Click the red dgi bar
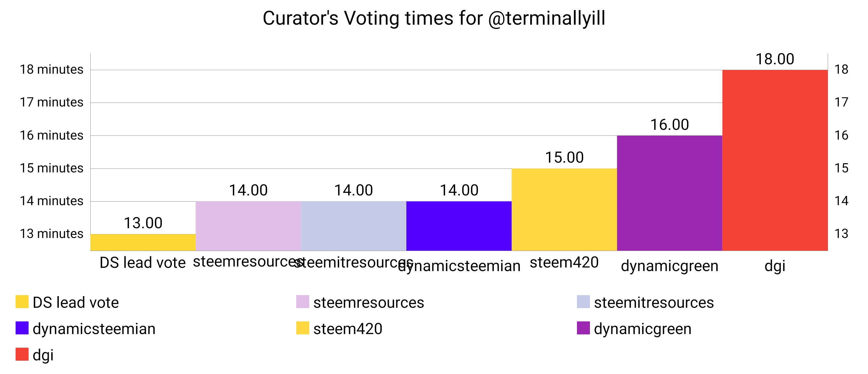 (x=775, y=160)
